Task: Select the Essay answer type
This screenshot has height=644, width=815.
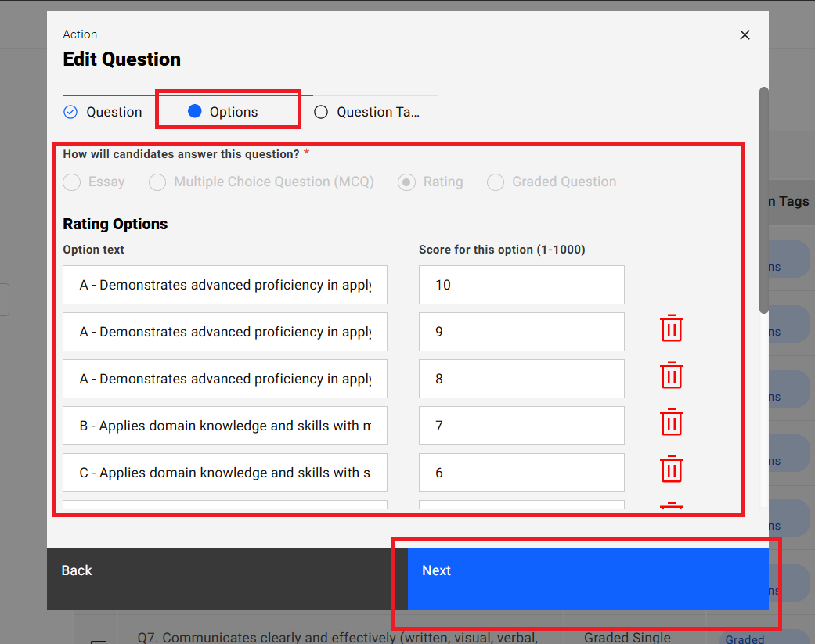Action: (x=72, y=182)
